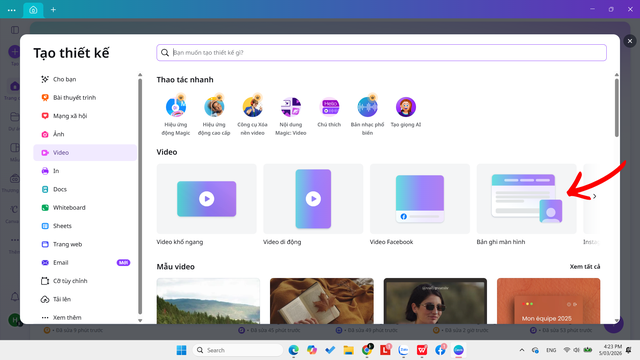640x360 pixels.
Task: Open the blue checkmark To Do taskbar icon
Action: tap(330, 350)
